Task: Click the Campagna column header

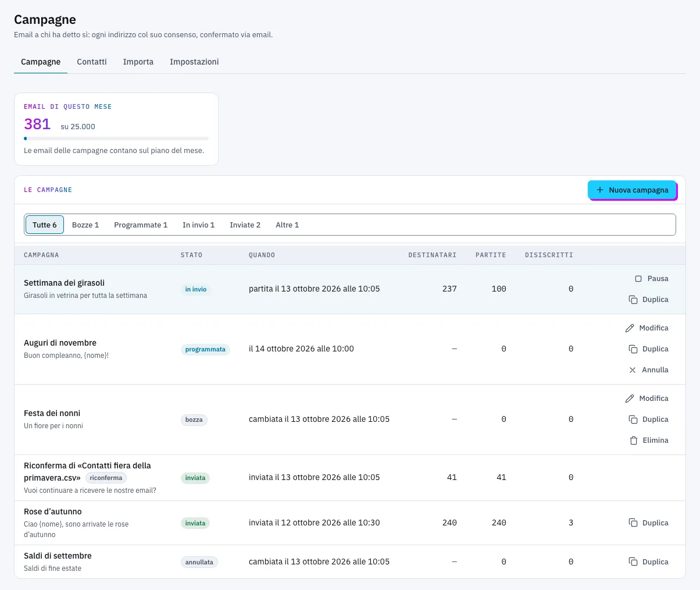Action: 41,255
